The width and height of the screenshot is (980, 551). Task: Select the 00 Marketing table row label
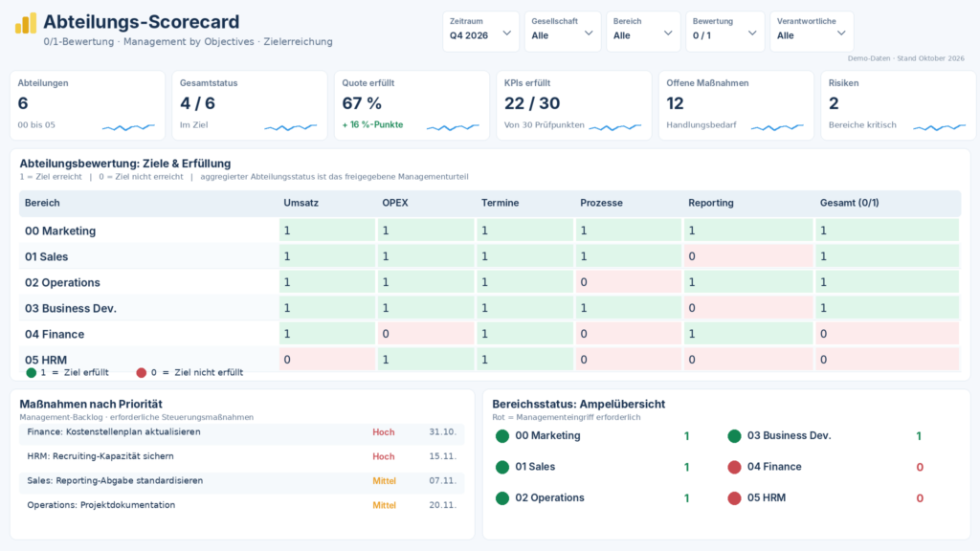coord(60,231)
